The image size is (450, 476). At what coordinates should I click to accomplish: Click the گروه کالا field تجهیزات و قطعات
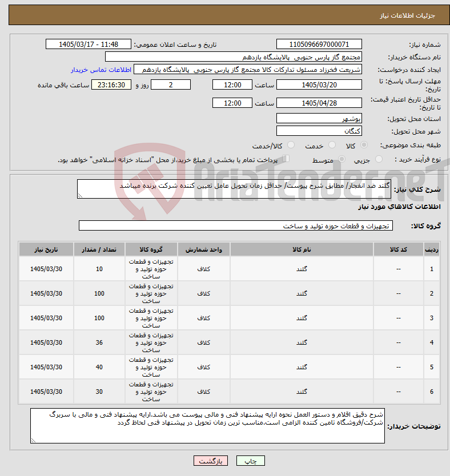[236, 226]
